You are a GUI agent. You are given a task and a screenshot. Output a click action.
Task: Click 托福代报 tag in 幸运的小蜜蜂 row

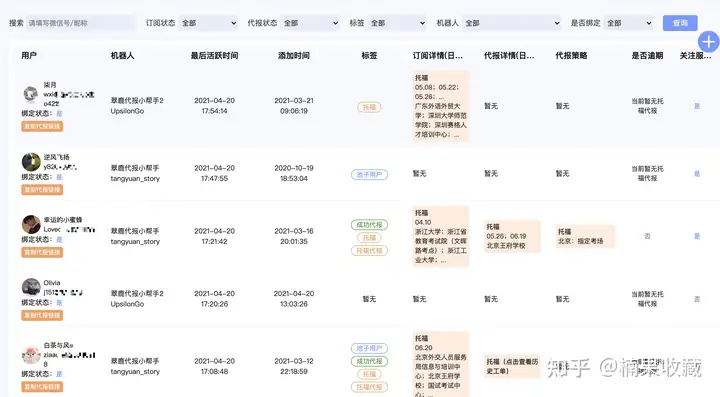tap(369, 251)
